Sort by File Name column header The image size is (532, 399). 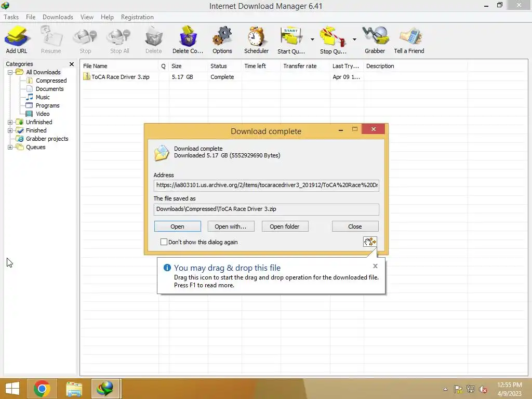(119, 66)
